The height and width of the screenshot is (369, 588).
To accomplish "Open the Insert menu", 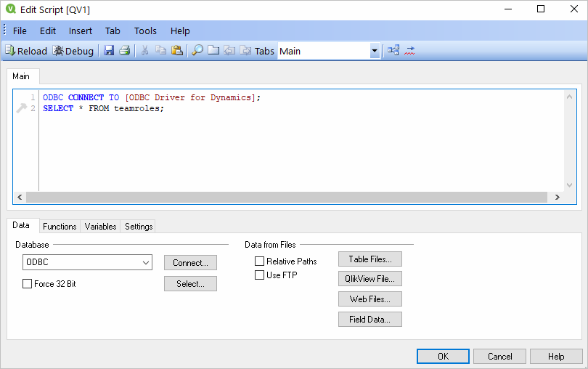I will point(81,31).
